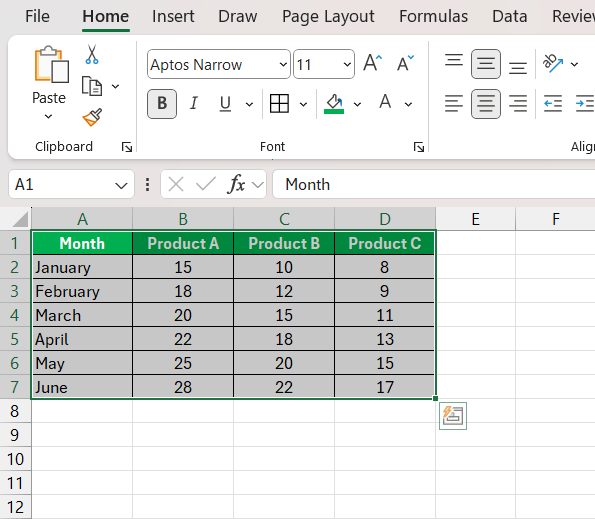Select column E header

click(475, 219)
